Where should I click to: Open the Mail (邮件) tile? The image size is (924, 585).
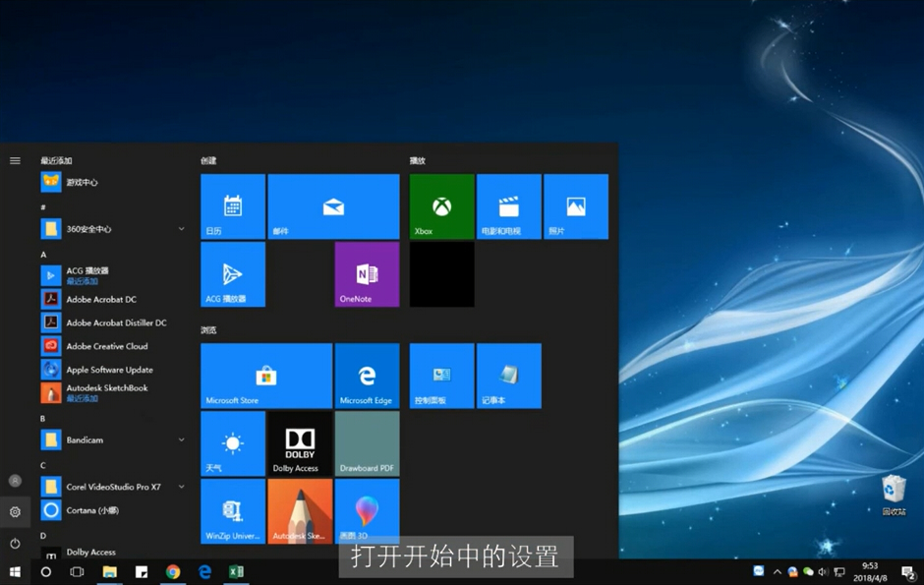pyautogui.click(x=333, y=206)
